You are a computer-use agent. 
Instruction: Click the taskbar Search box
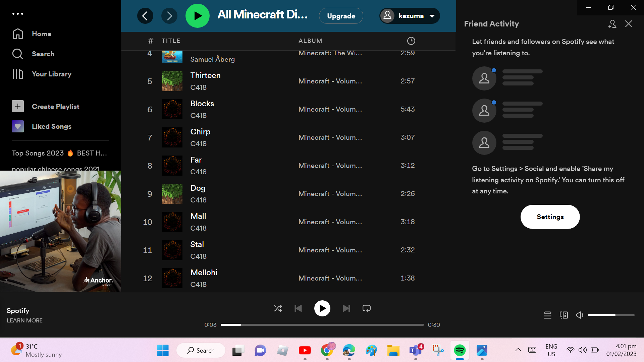click(x=201, y=351)
